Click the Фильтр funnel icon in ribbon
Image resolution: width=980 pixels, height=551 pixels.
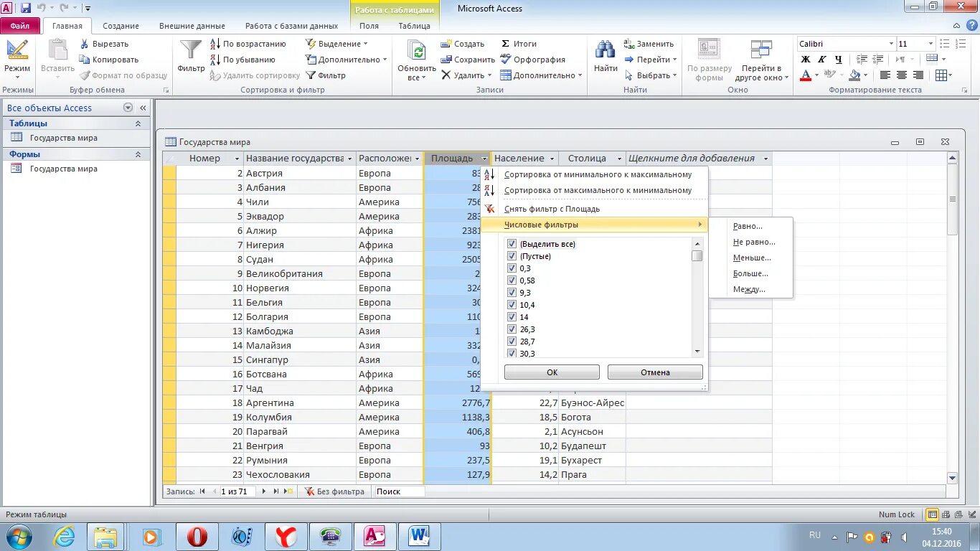191,50
